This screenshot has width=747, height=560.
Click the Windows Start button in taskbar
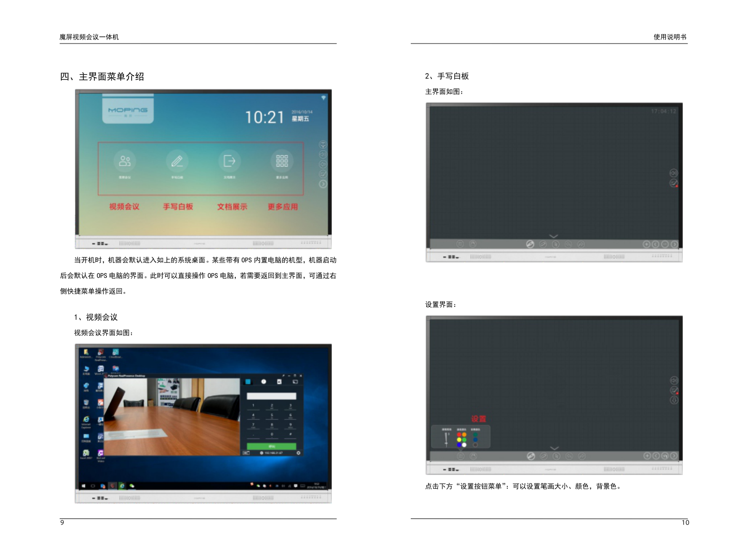(83, 486)
